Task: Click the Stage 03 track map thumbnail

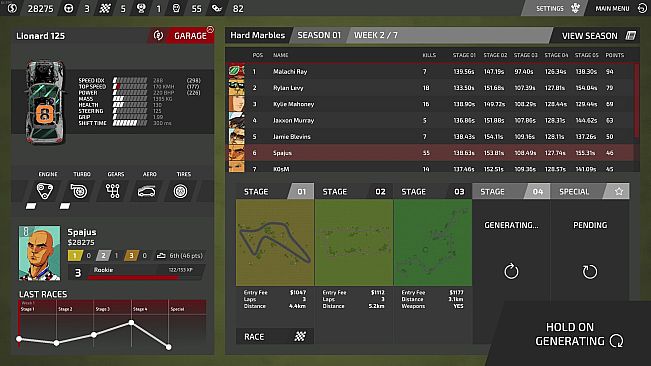Action: (433, 242)
